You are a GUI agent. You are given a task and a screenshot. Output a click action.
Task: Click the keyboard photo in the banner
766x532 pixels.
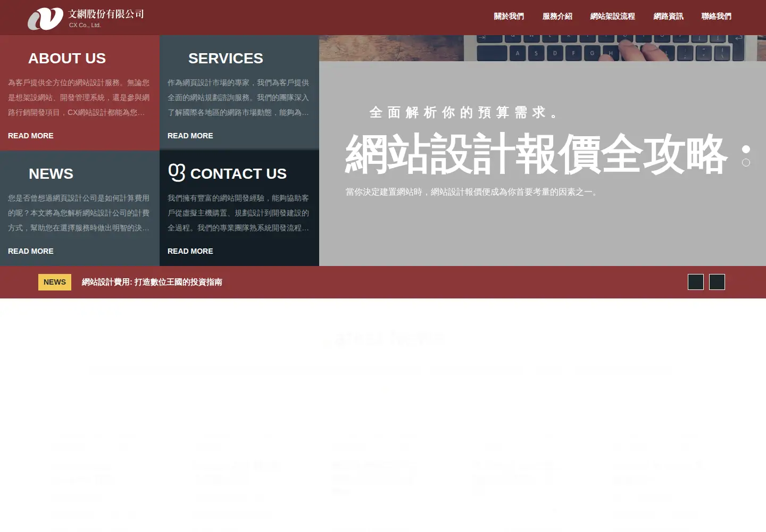point(543,48)
